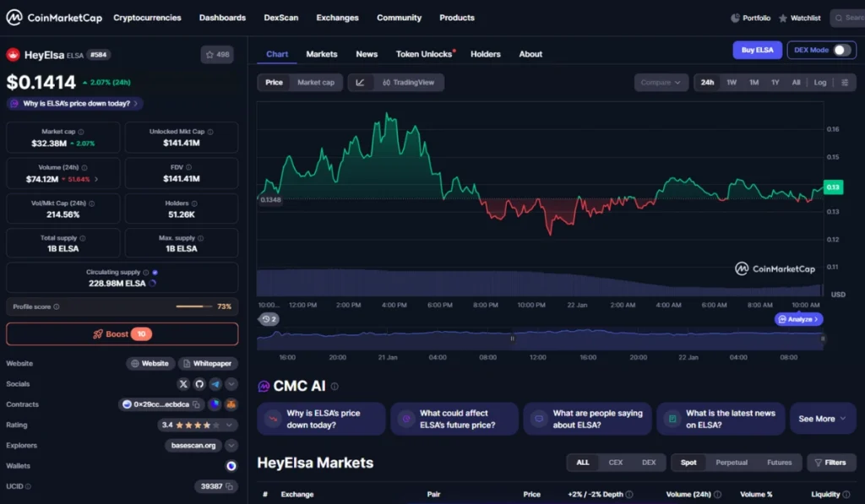This screenshot has height=504, width=865.
Task: Open the X (Twitter) social link
Action: (x=183, y=384)
